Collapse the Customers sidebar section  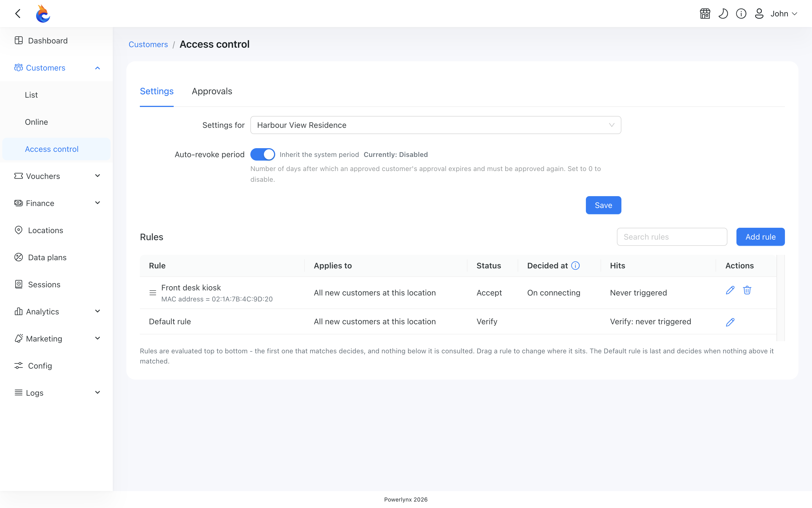pyautogui.click(x=56, y=68)
